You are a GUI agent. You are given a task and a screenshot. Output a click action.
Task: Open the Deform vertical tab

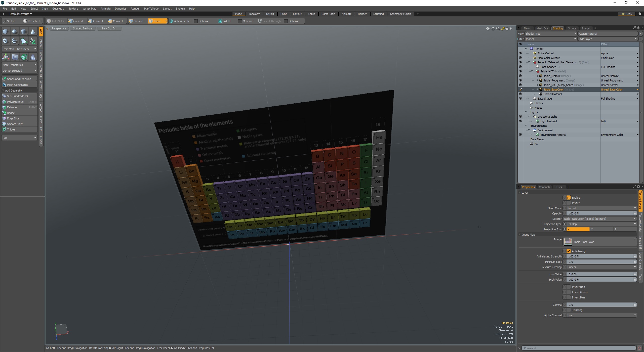(x=41, y=42)
